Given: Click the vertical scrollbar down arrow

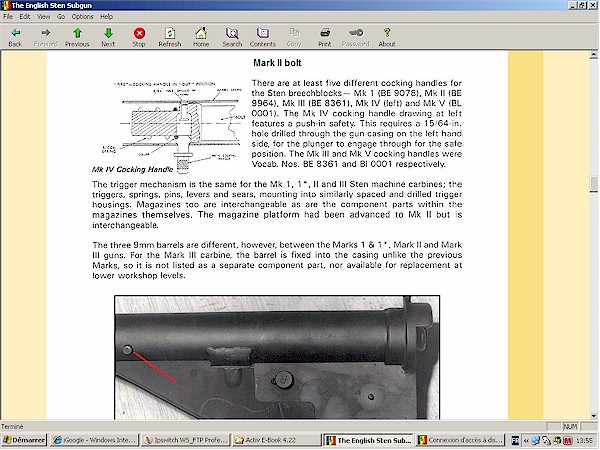Looking at the screenshot, I should point(593,416).
